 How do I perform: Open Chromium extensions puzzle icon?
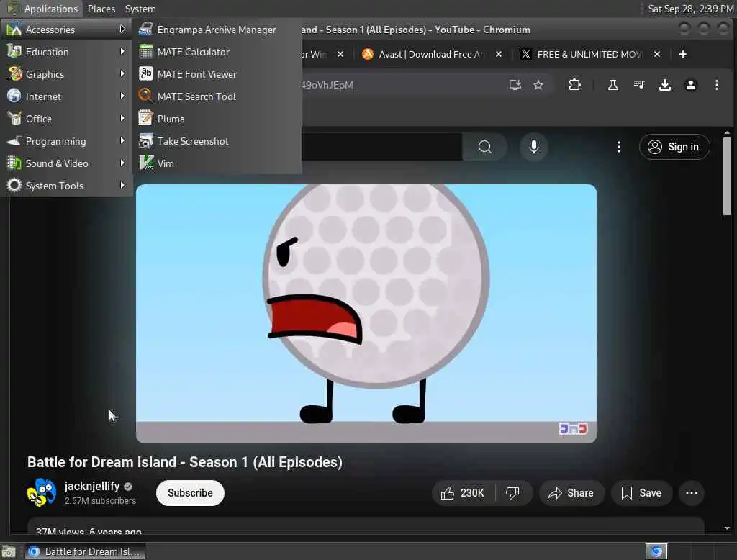[x=574, y=85]
